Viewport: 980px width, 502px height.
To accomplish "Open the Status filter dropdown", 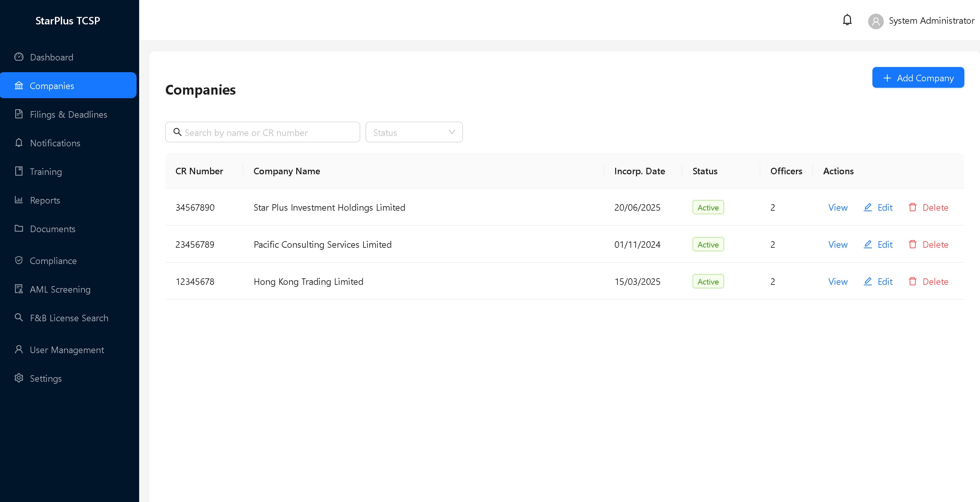I will pyautogui.click(x=414, y=132).
